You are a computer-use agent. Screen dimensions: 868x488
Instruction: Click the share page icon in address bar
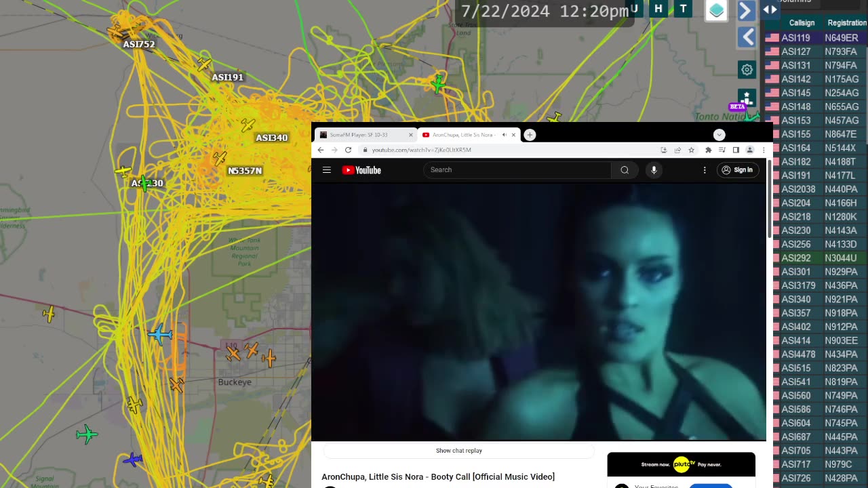point(677,150)
